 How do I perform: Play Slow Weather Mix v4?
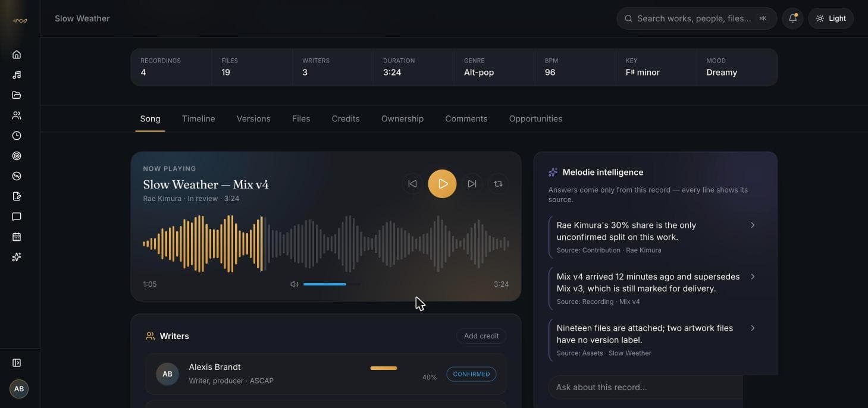coord(442,184)
